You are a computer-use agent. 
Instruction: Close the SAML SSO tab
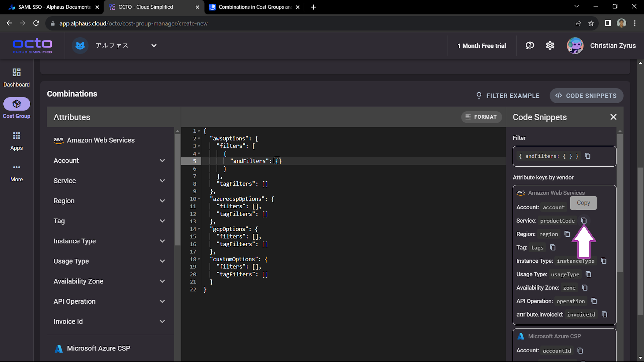tap(97, 7)
